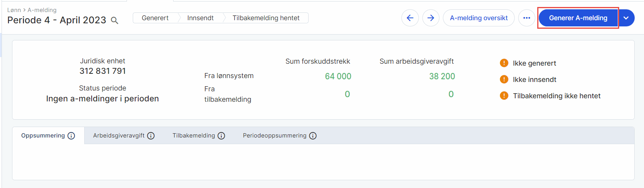Click the Lønn breadcrumb link

(x=14, y=10)
